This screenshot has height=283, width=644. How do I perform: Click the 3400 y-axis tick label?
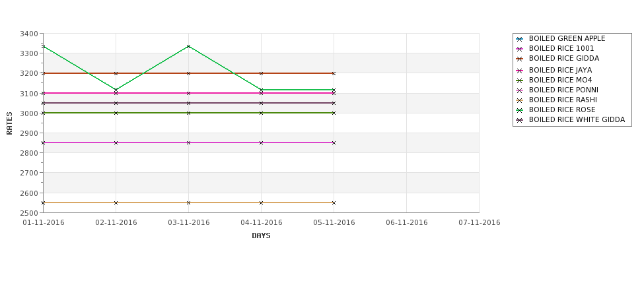[x=29, y=34]
